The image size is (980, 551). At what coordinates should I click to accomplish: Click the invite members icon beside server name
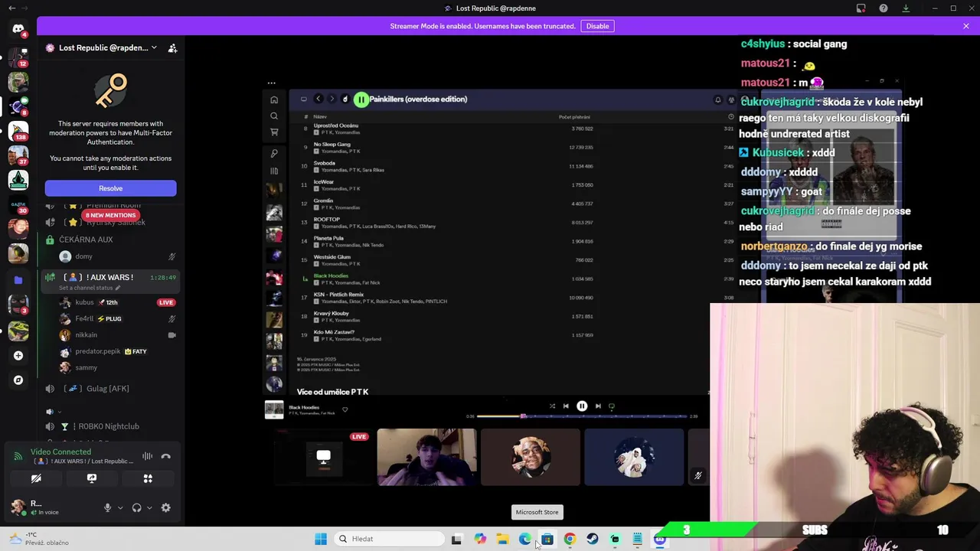172,47
